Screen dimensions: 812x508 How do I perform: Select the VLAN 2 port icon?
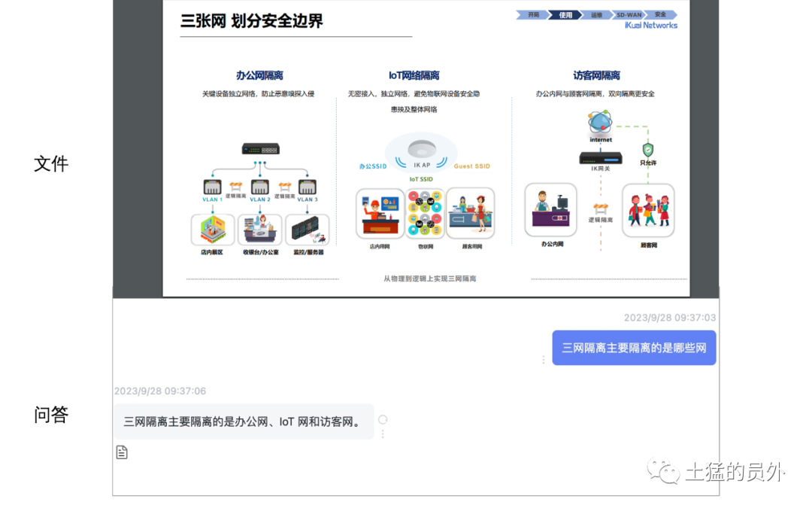pyautogui.click(x=260, y=187)
